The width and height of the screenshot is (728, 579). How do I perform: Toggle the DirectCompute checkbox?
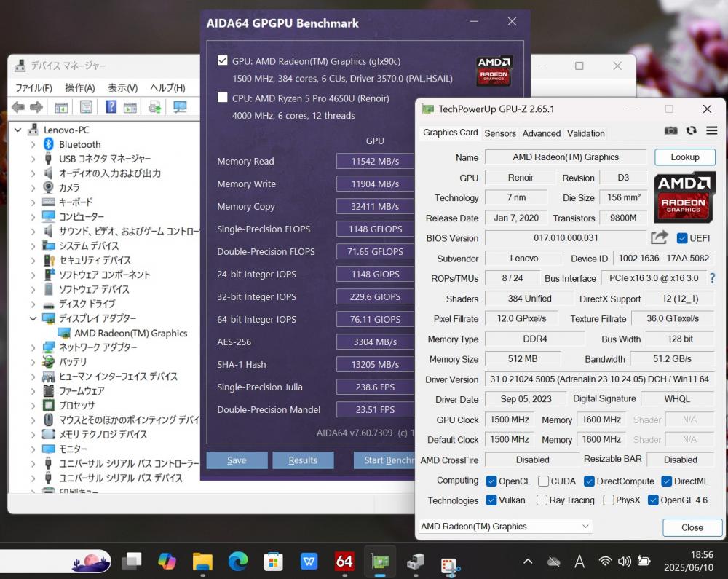point(589,481)
